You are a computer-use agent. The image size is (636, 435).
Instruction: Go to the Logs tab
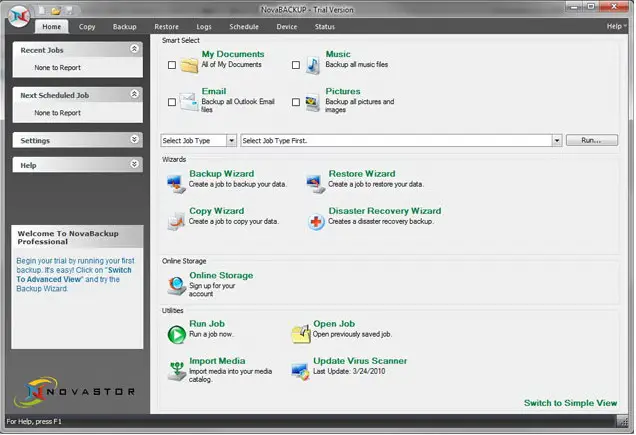tap(204, 27)
